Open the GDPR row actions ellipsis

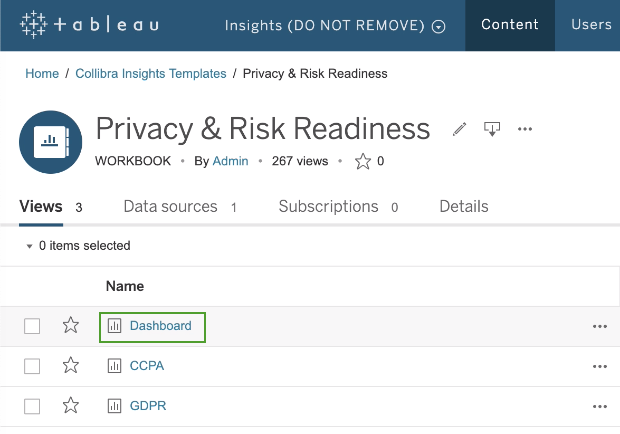(600, 406)
